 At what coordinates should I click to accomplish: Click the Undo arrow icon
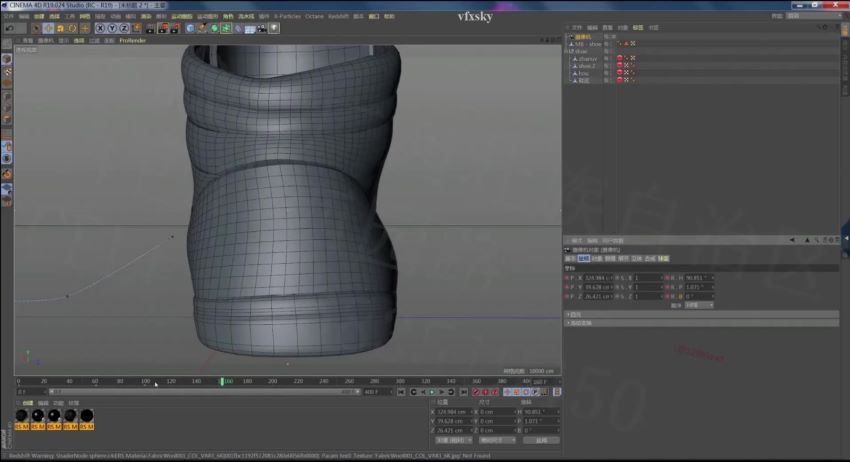click(9, 28)
